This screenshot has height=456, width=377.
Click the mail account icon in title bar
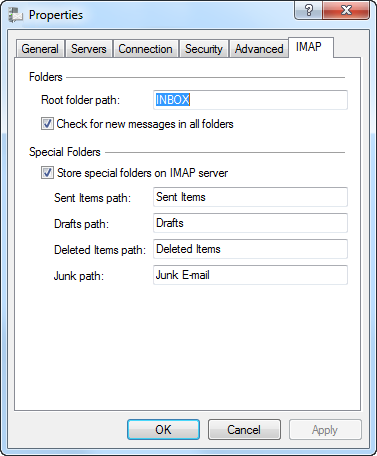click(15, 15)
